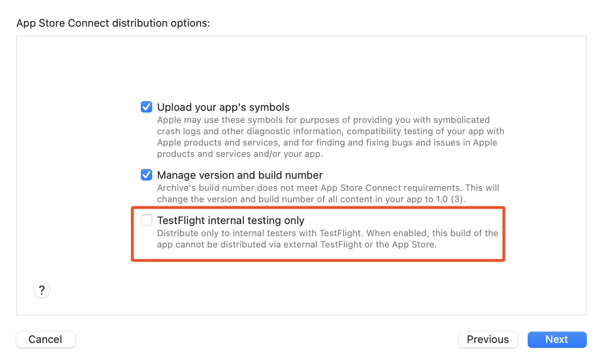
Task: Click the red outline around TestFlight option
Action: coord(318,208)
